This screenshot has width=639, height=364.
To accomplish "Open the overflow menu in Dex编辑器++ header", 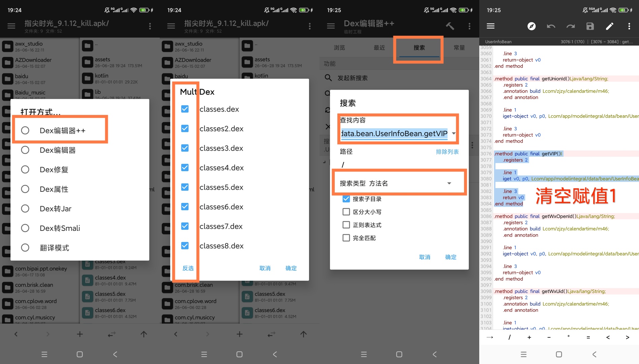I will point(469,26).
